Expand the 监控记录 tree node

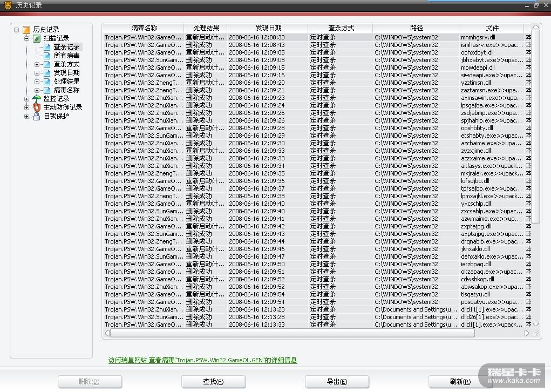[26, 99]
